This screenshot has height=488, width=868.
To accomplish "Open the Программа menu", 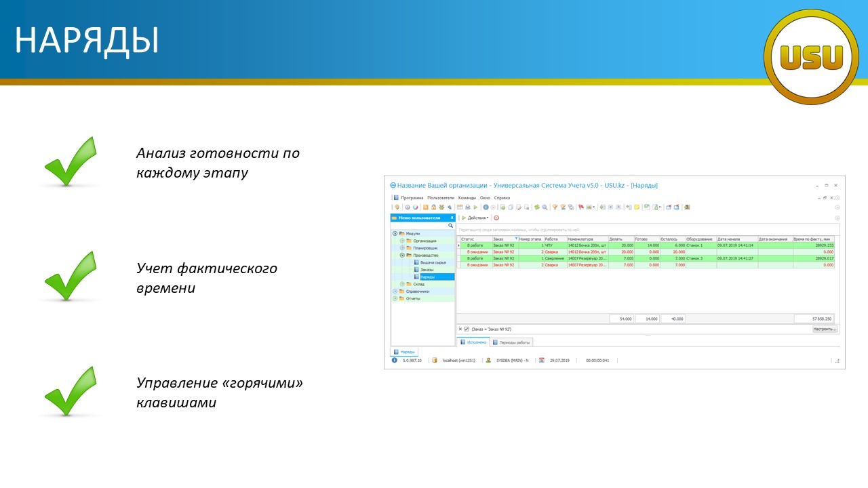I will [412, 198].
